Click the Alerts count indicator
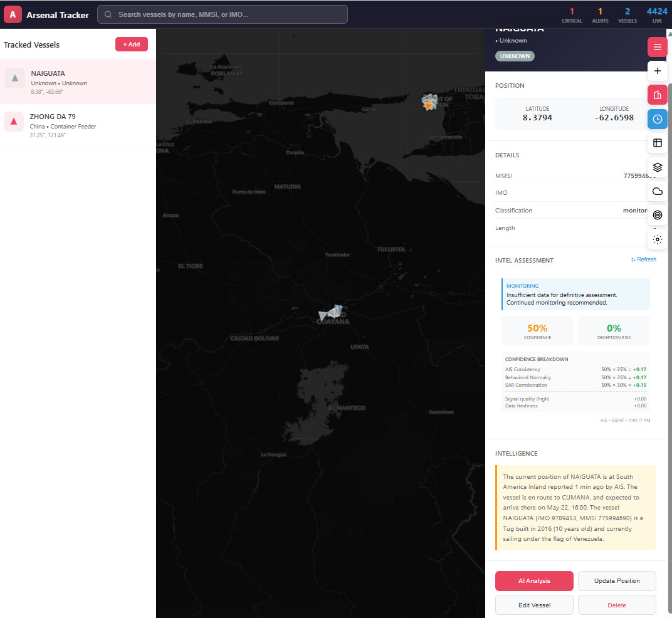 [600, 15]
